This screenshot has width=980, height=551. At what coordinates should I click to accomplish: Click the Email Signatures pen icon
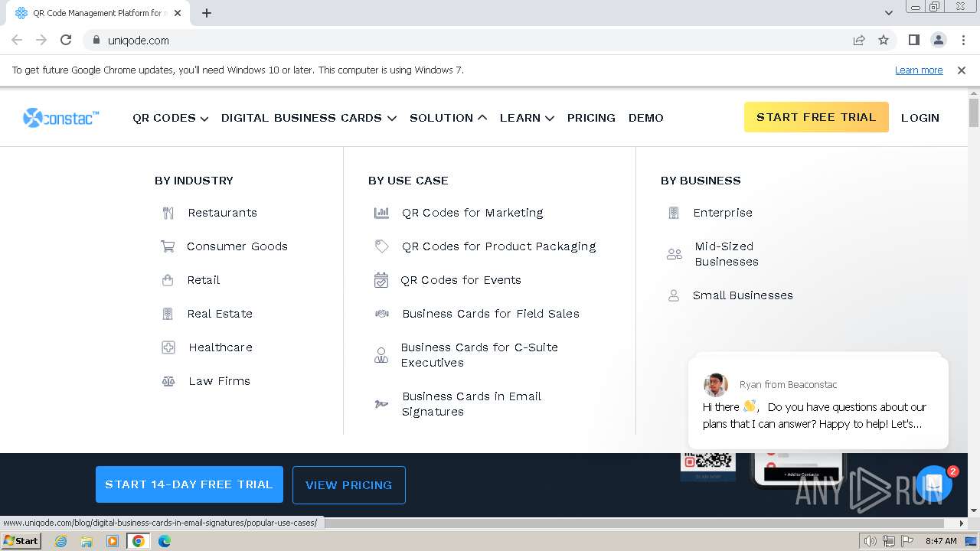click(x=381, y=404)
